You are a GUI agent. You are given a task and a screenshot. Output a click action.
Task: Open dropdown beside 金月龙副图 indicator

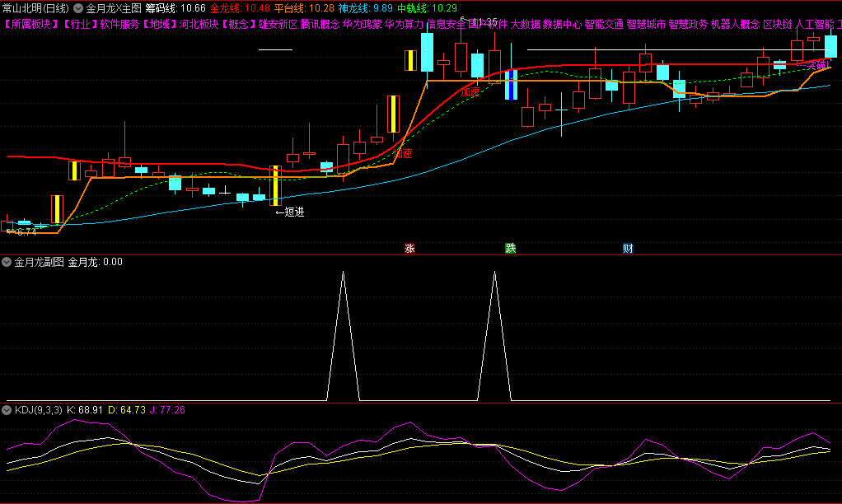pos(7,262)
